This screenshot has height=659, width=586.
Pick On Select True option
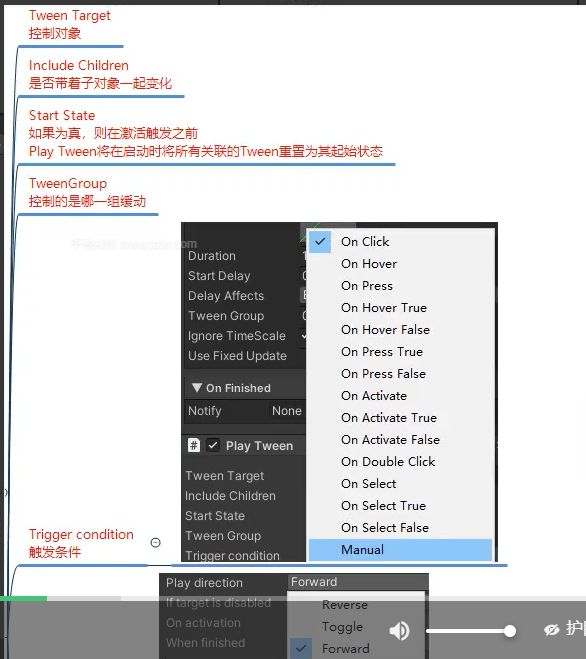400,506
